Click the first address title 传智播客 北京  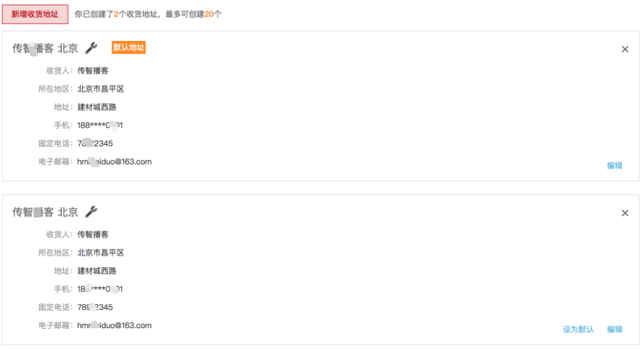45,48
